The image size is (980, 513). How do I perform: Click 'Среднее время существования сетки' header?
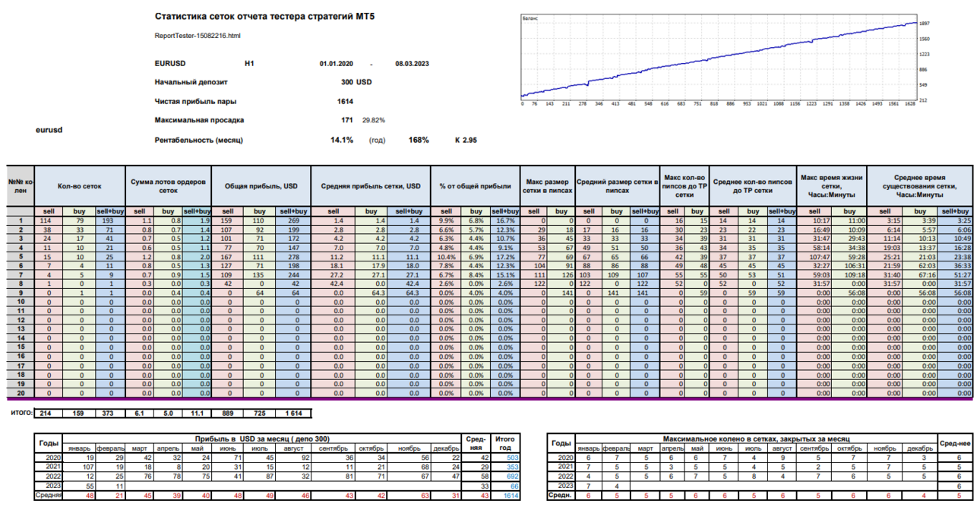pos(920,186)
